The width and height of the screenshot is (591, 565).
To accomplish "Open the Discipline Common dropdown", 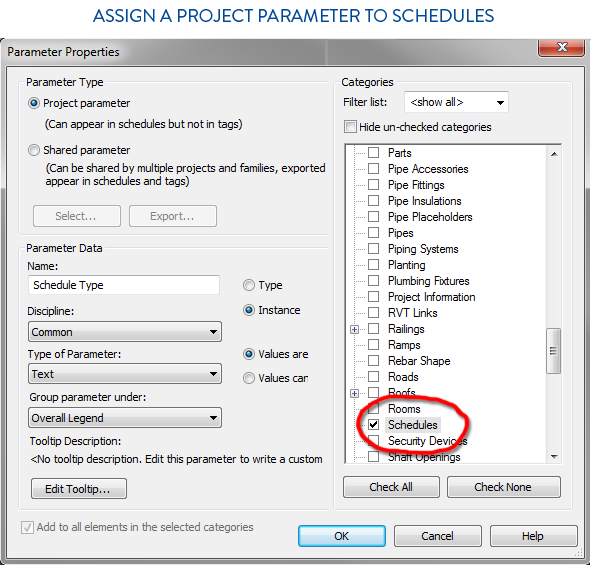I will tap(125, 332).
